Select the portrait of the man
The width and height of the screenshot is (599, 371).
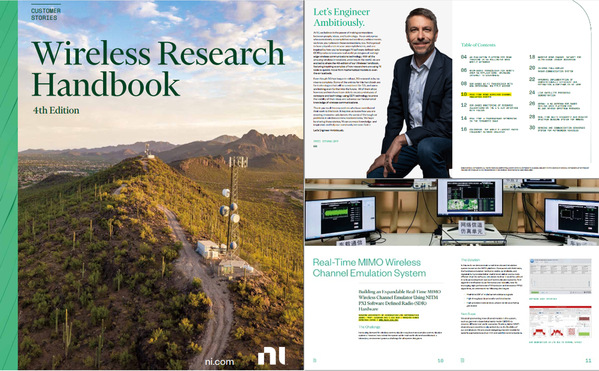click(410, 93)
